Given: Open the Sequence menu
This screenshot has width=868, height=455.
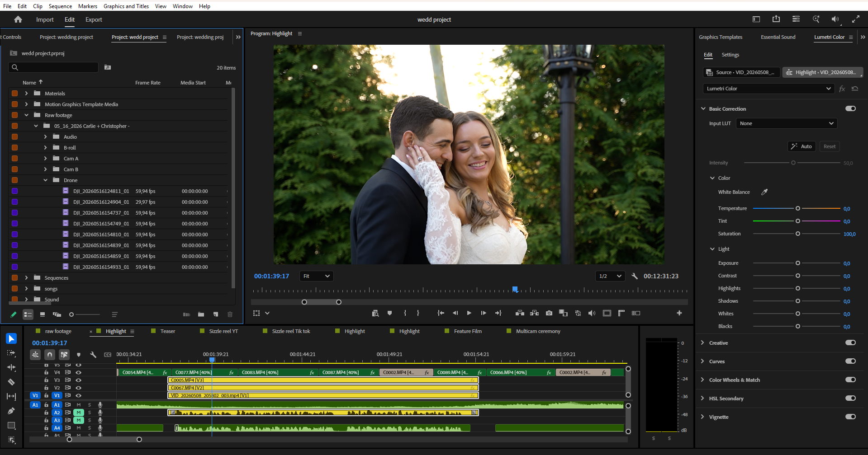Looking at the screenshot, I should pyautogui.click(x=60, y=6).
